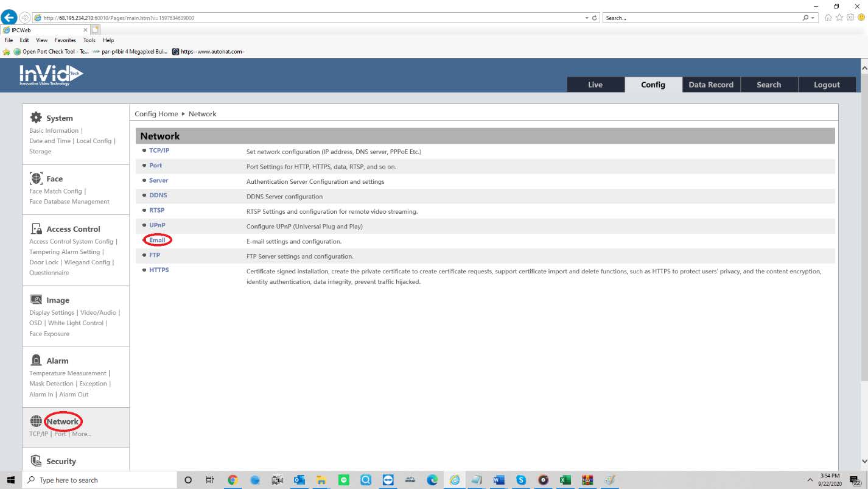Viewport: 868px width, 489px height.
Task: Open the Favorites star icon in browser
Action: click(x=839, y=18)
